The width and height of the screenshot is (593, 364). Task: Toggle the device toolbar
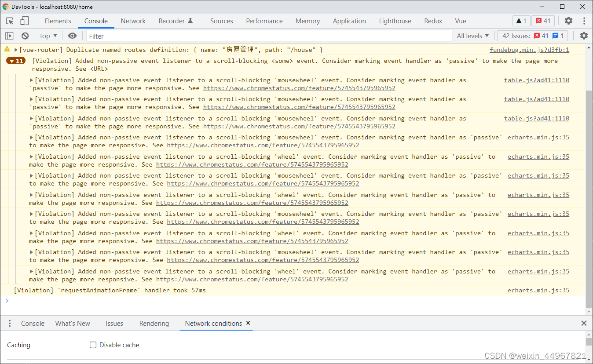point(24,21)
